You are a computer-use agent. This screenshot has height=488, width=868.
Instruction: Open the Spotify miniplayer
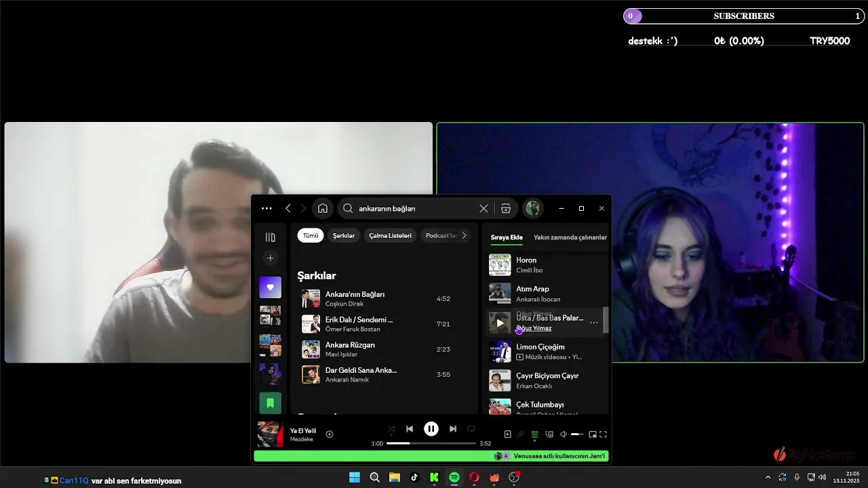coord(592,434)
